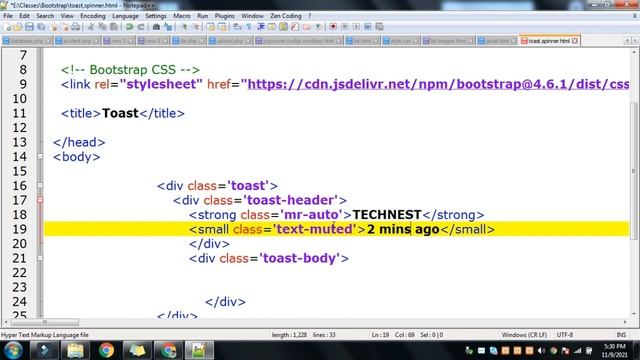This screenshot has width=640, height=360.
Task: Toggle Show indent guide toolbar icon
Action: point(261,27)
